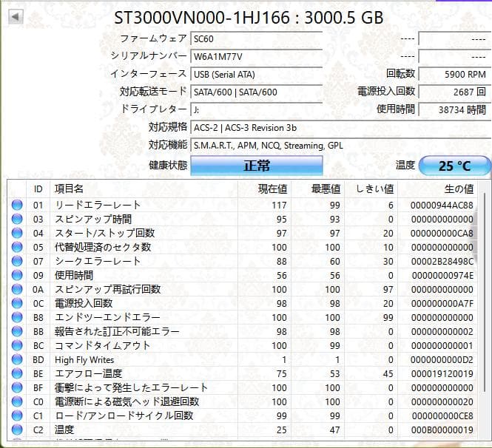The image size is (492, 448).
Task: Select status icon for ID 04 row
Action: pos(17,233)
